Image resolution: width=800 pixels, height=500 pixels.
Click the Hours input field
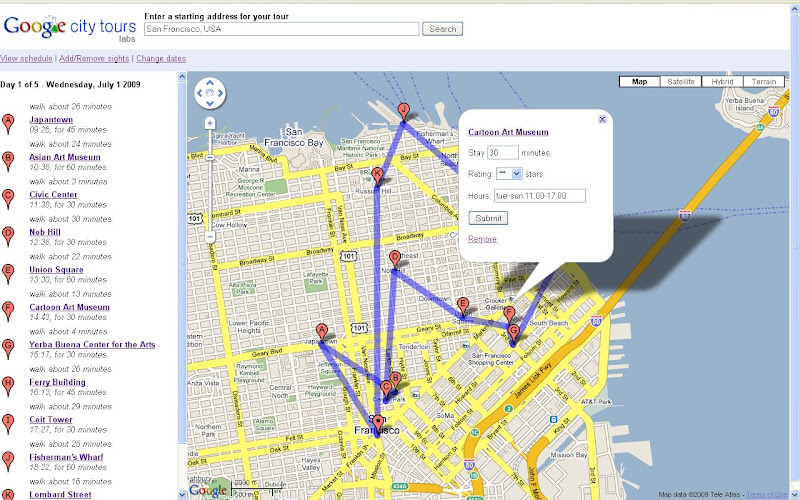[540, 195]
